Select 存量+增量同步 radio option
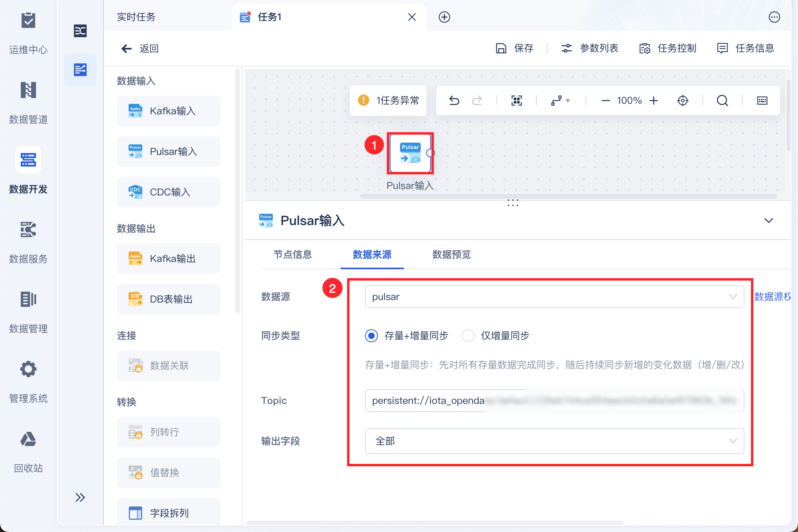 [x=371, y=336]
